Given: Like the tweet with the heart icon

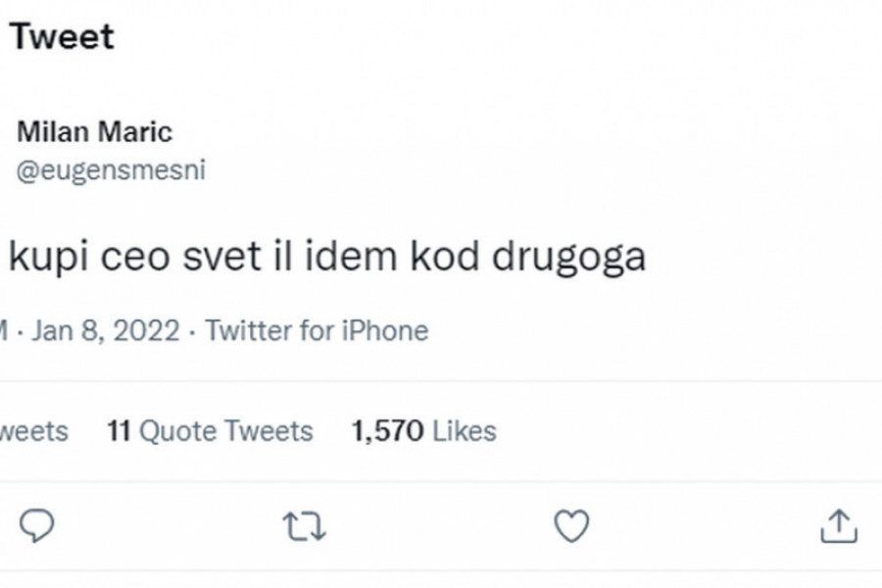Looking at the screenshot, I should pos(571,526).
